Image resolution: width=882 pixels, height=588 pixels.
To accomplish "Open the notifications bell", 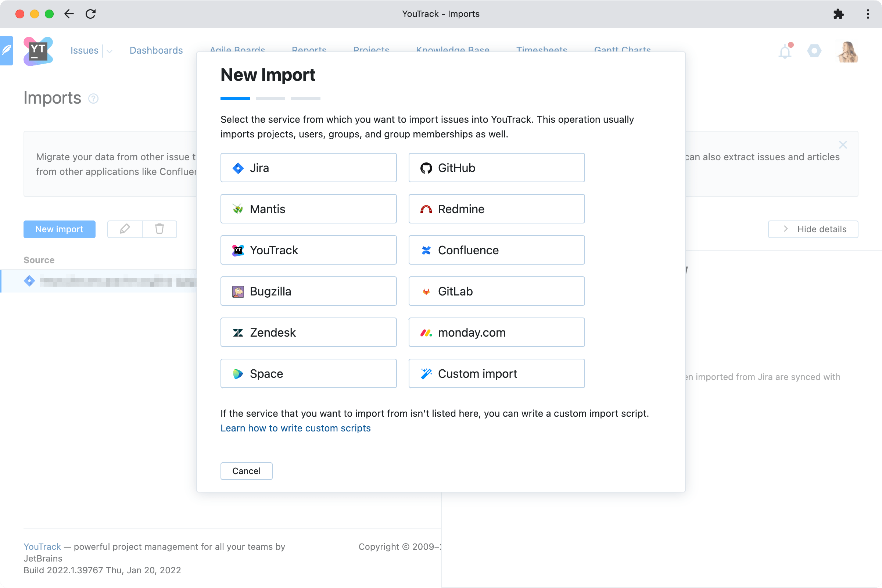I will click(785, 51).
